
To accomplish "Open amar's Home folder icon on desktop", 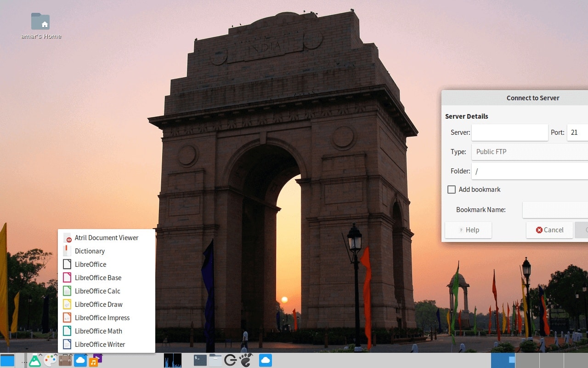I will click(x=40, y=22).
